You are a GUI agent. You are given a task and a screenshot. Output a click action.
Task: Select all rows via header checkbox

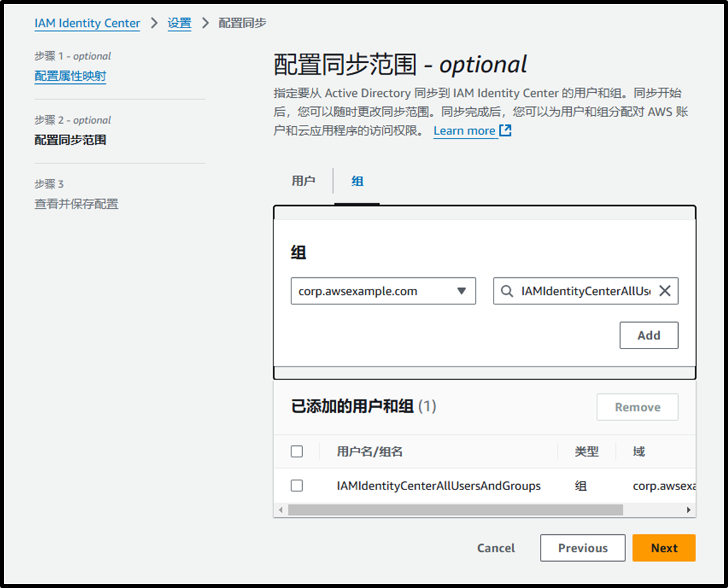click(x=296, y=452)
